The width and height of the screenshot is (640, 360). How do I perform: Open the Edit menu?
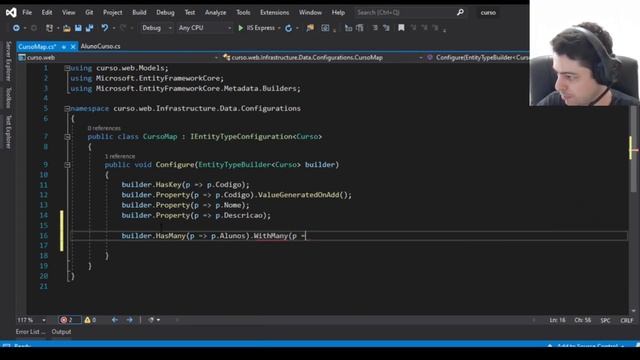(x=47, y=12)
